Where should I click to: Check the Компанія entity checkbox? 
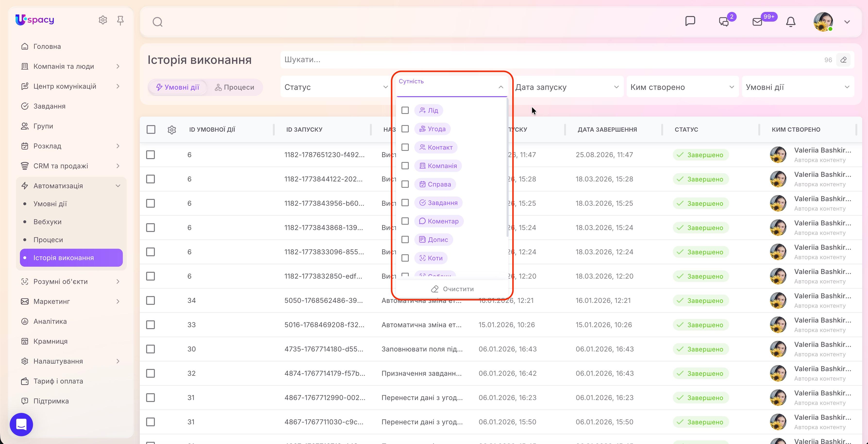[x=405, y=166]
